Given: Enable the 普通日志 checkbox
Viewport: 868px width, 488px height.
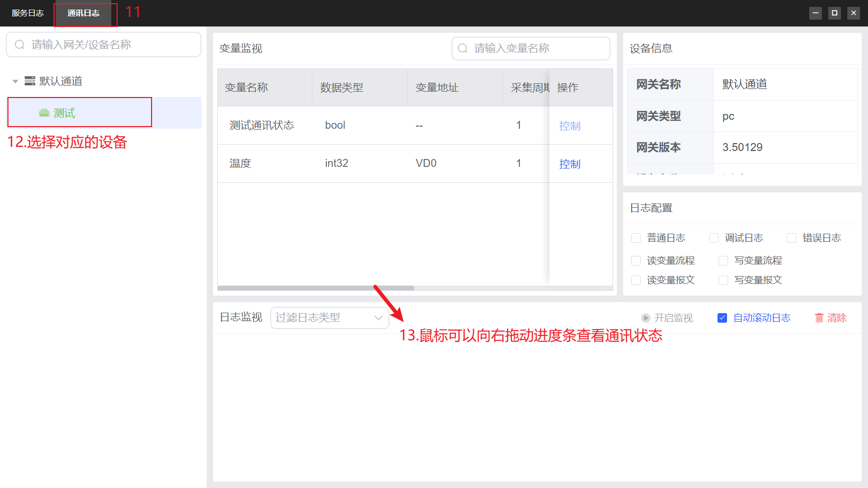Looking at the screenshot, I should tap(636, 238).
